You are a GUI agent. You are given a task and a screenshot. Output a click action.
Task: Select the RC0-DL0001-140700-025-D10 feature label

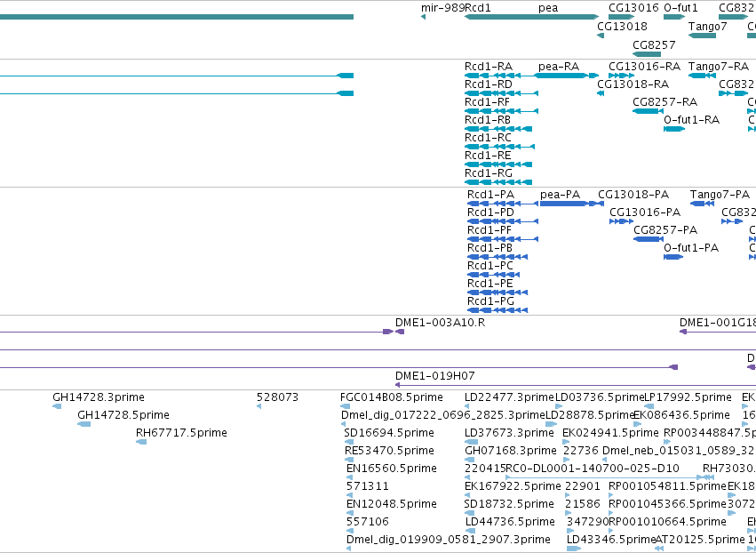coord(593,469)
